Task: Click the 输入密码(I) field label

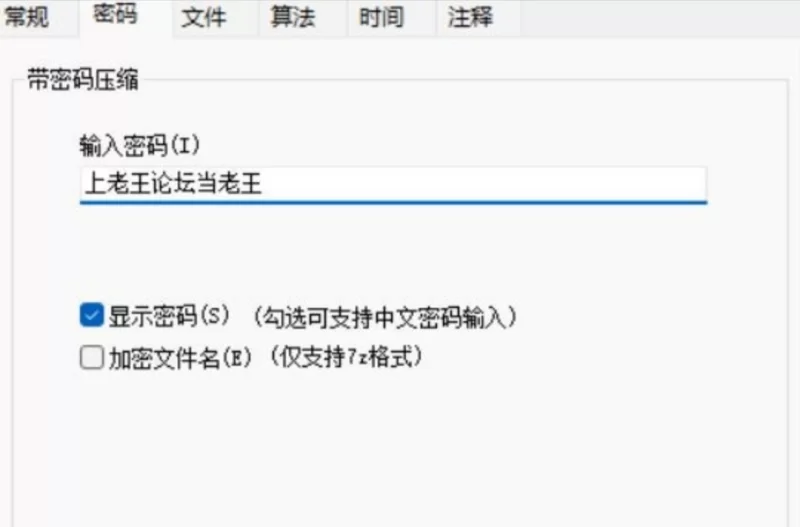Action: coord(139,146)
